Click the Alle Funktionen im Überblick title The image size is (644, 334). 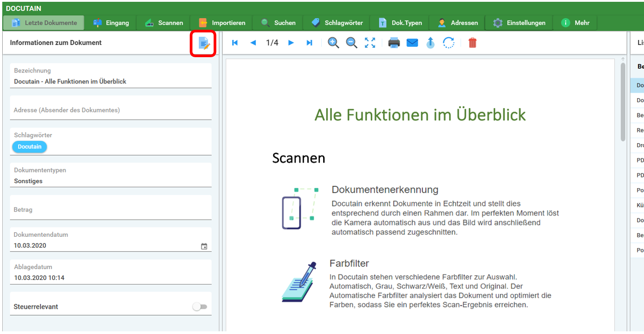pos(420,115)
